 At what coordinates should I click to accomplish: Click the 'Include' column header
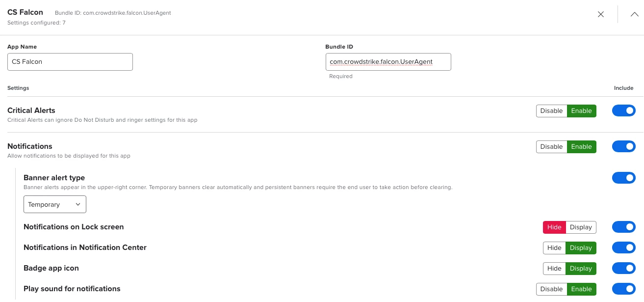pyautogui.click(x=624, y=88)
